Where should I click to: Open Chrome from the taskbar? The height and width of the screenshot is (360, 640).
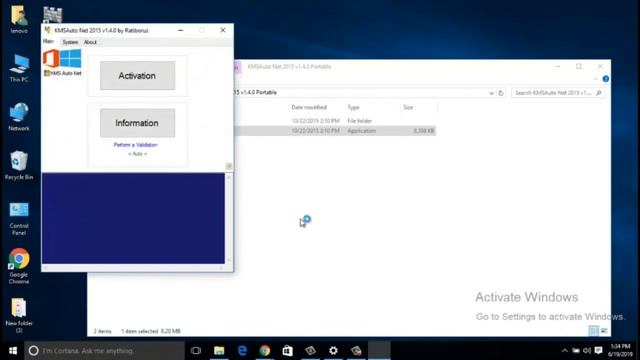264,351
